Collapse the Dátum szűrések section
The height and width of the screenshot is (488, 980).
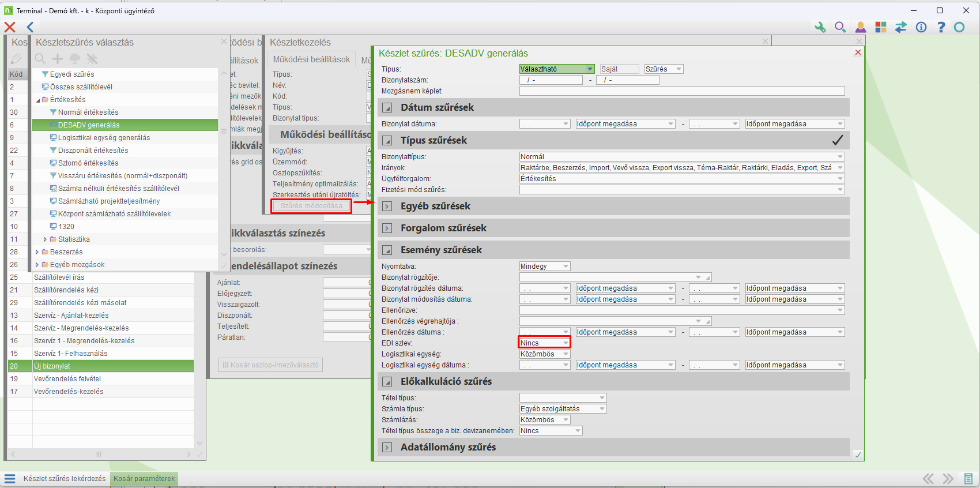pyautogui.click(x=387, y=108)
